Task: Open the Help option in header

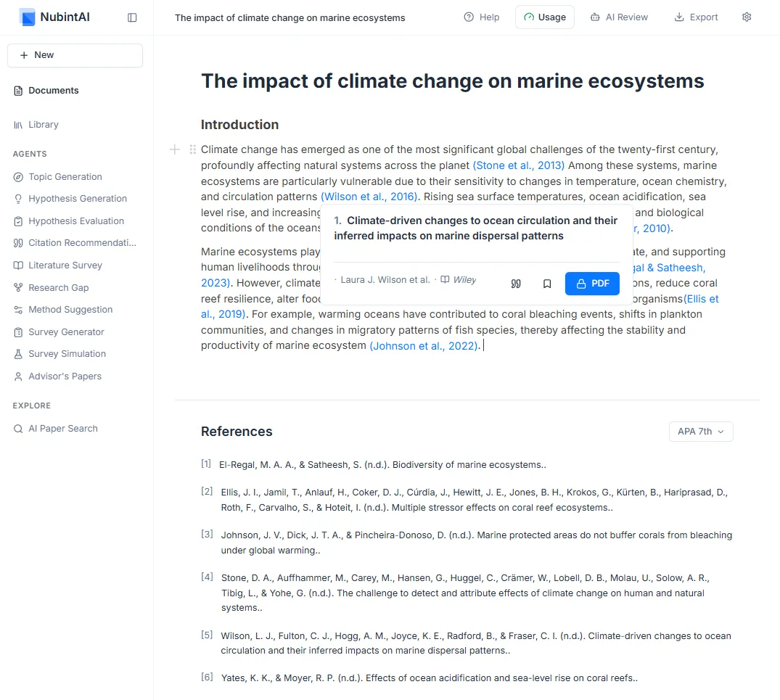Action: (482, 17)
